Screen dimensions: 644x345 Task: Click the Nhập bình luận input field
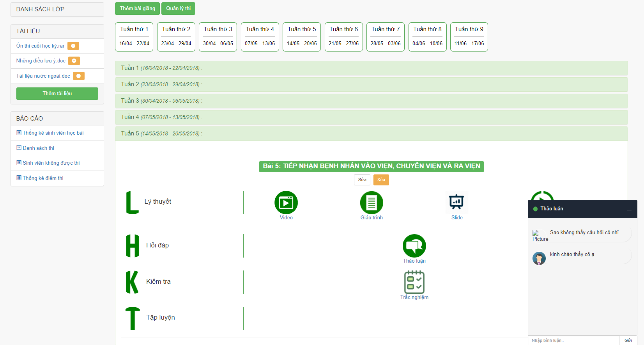click(573, 340)
